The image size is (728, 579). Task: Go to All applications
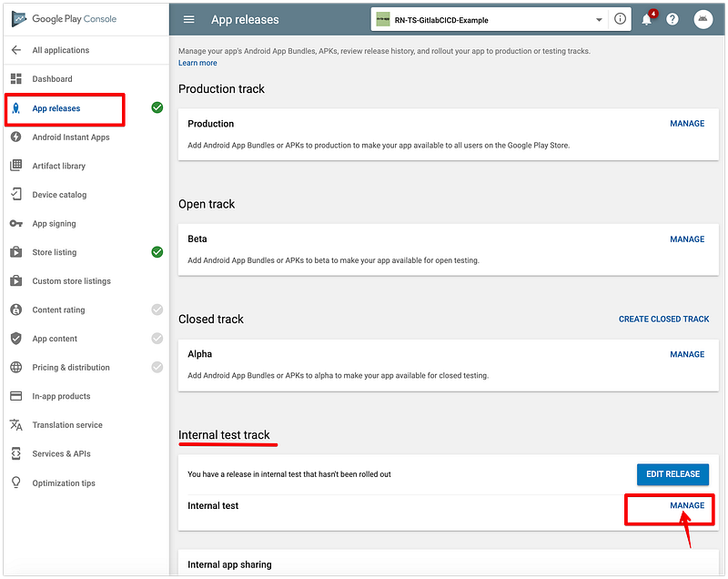point(60,50)
